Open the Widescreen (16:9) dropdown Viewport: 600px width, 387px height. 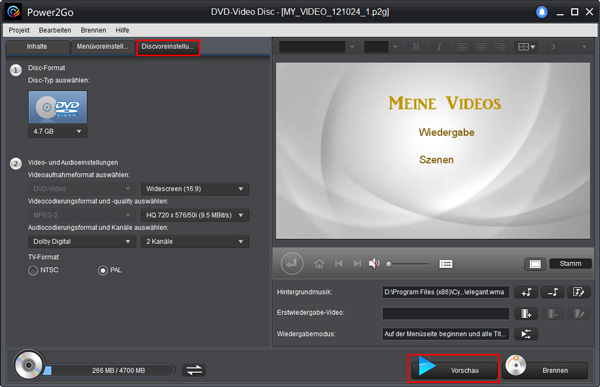pyautogui.click(x=195, y=189)
